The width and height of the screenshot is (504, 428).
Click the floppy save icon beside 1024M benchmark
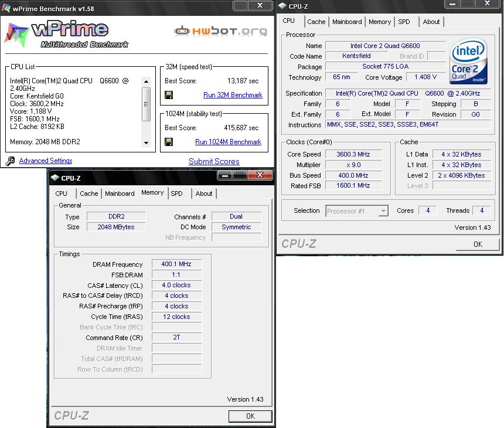click(x=169, y=142)
